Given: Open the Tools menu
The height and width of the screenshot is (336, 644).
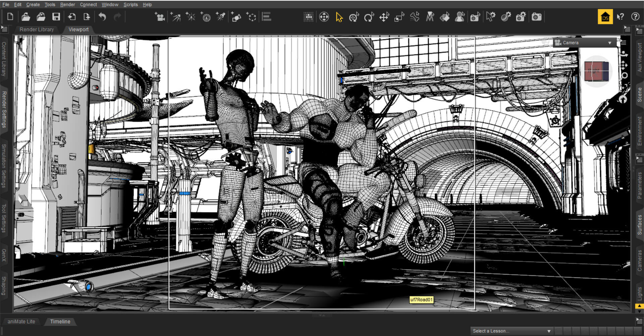Looking at the screenshot, I should point(50,4).
